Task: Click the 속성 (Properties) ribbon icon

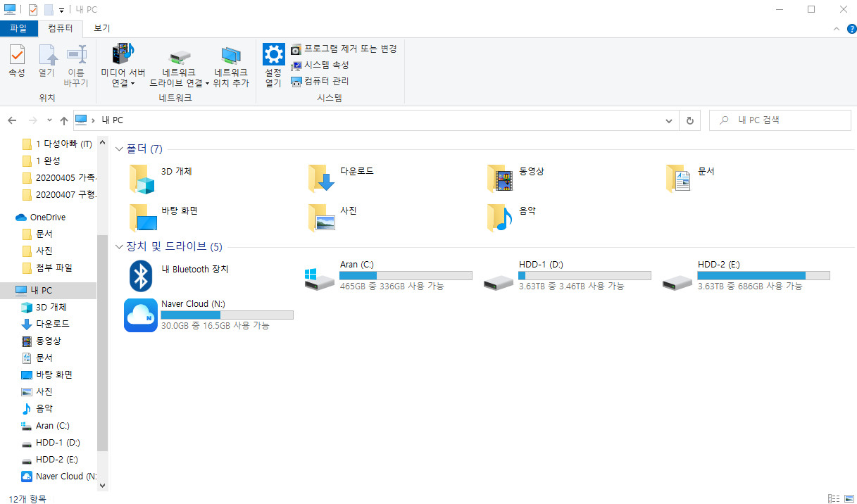Action: (17, 55)
